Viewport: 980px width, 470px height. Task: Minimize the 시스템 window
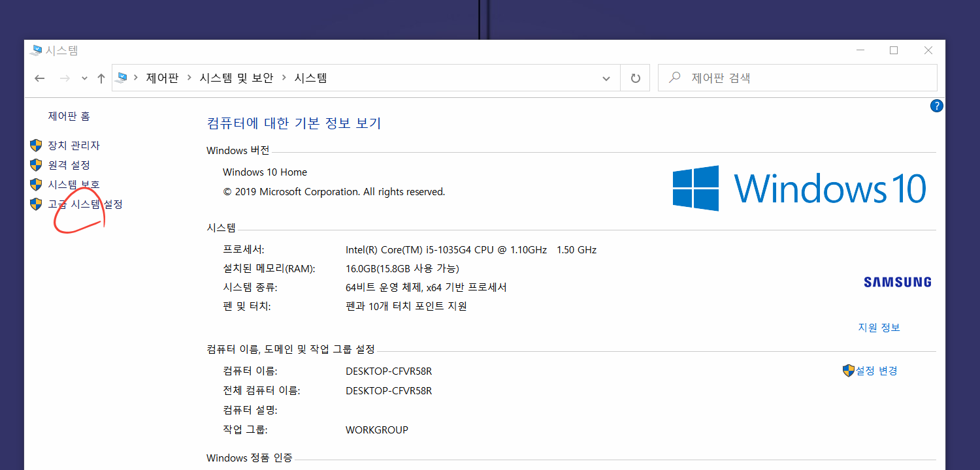pos(860,50)
